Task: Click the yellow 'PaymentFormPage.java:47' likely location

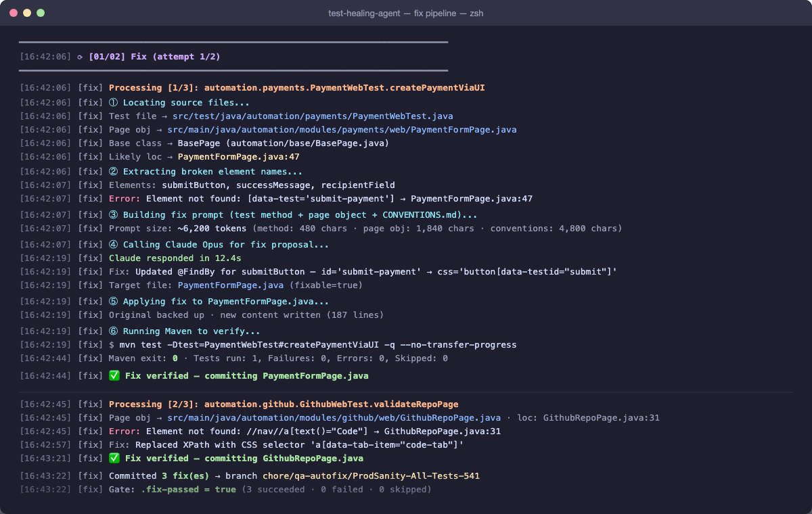Action: coord(239,157)
